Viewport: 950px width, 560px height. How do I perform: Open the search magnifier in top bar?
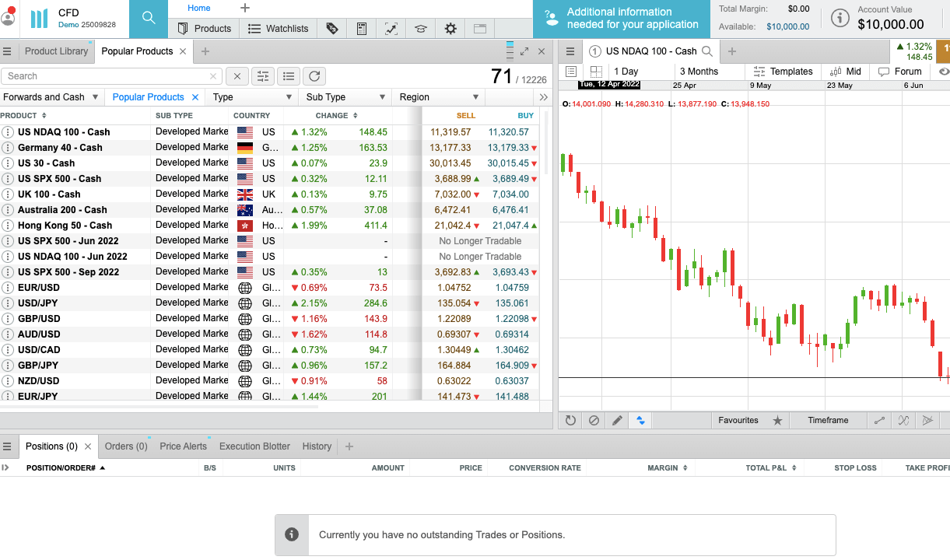point(148,19)
